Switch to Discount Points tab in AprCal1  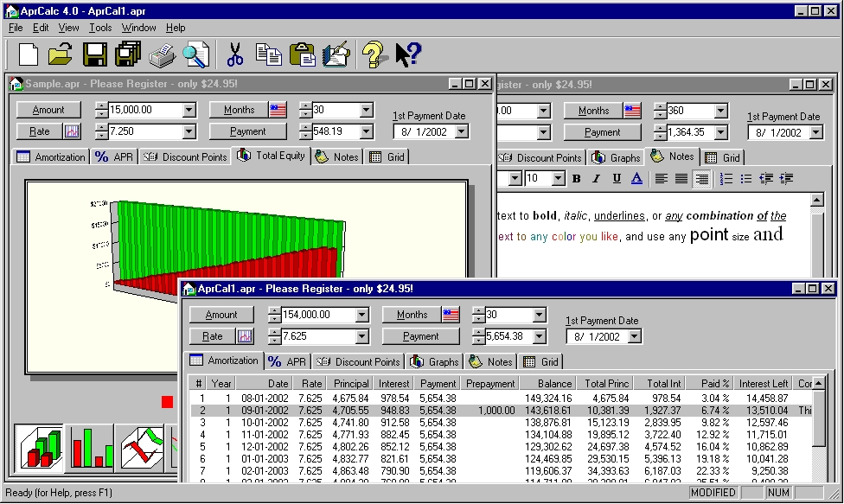click(x=359, y=362)
